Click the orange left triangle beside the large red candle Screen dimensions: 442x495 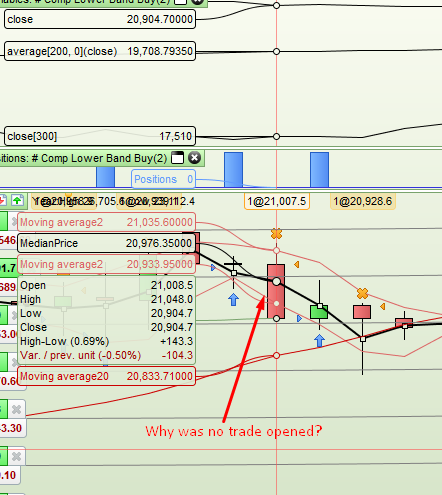pyautogui.click(x=296, y=265)
